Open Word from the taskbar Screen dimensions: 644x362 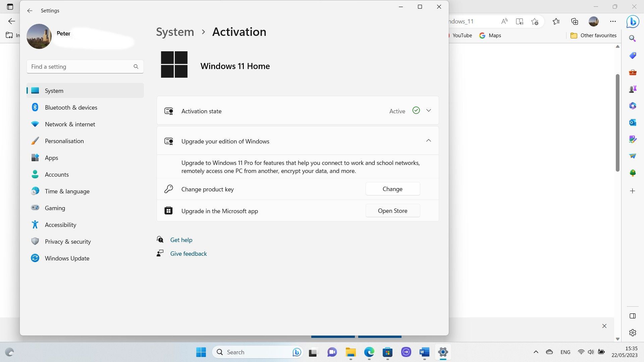[424, 352]
